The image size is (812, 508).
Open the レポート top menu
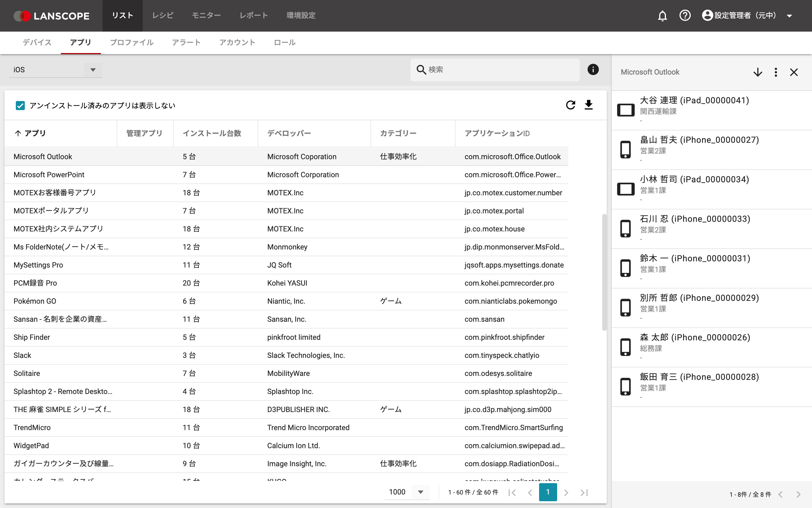coord(254,16)
